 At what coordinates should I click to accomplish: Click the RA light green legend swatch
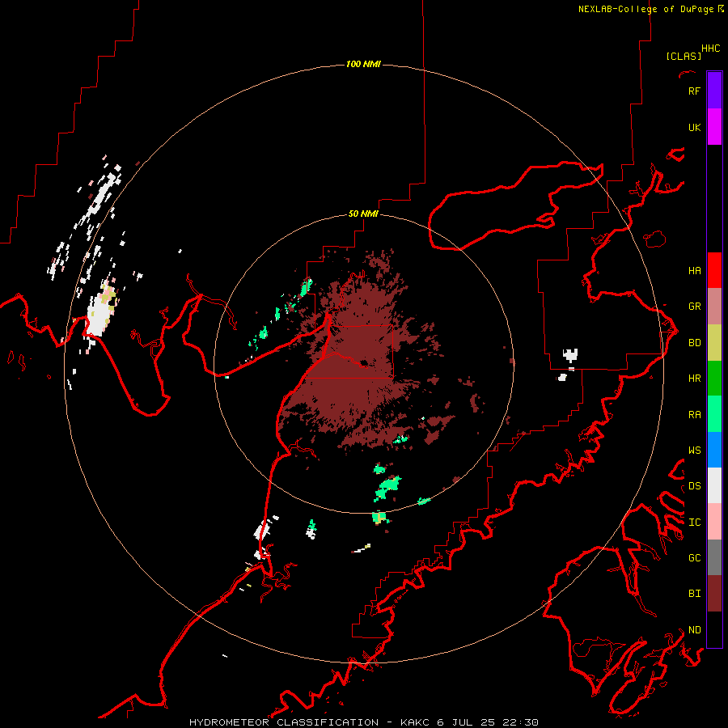click(714, 414)
